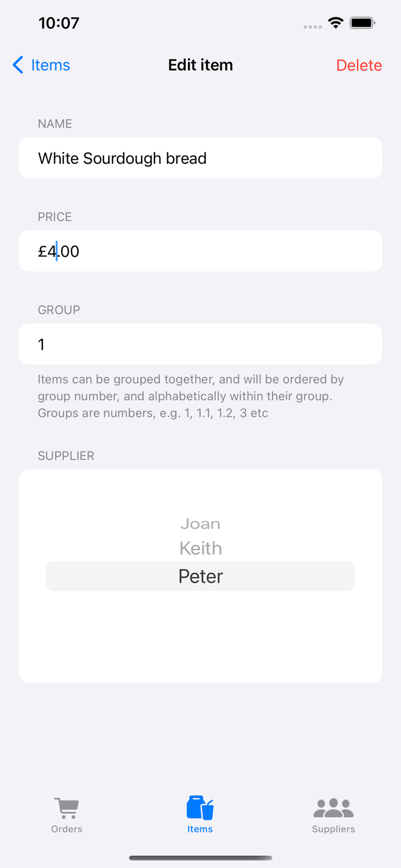Open the Orders cart icon
The height and width of the screenshot is (868, 401).
pos(67,806)
